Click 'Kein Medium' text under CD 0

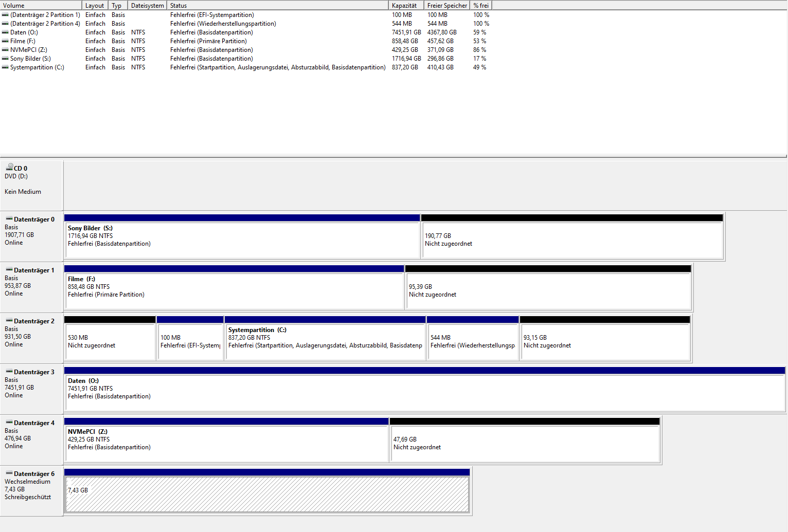23,192
